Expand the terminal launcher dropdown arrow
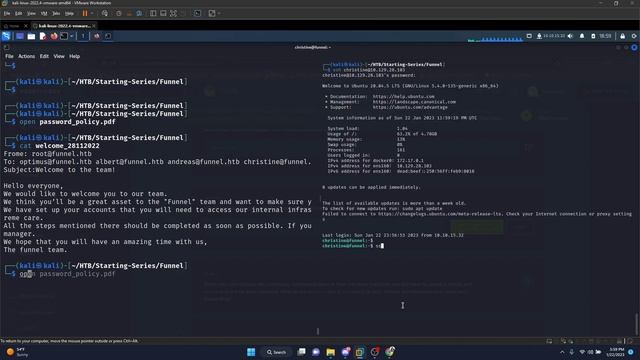Viewport: 640px width, 360px height. coord(71,36)
